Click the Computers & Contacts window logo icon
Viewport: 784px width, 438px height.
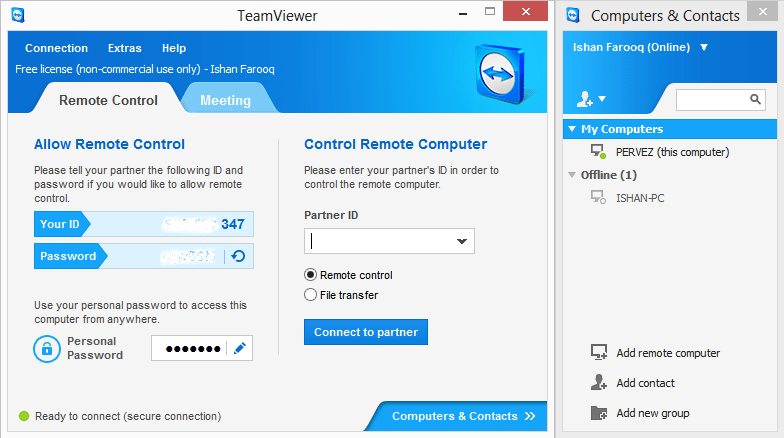click(573, 15)
